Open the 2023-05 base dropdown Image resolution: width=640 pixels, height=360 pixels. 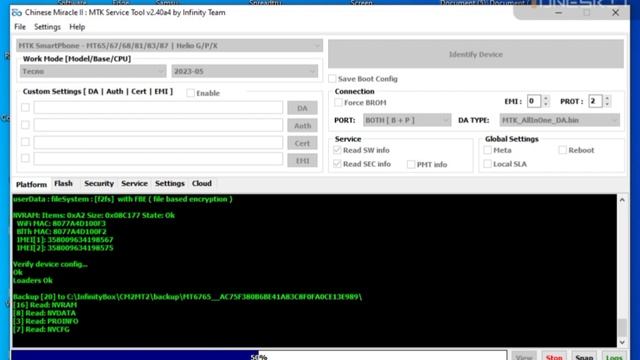[x=244, y=71]
